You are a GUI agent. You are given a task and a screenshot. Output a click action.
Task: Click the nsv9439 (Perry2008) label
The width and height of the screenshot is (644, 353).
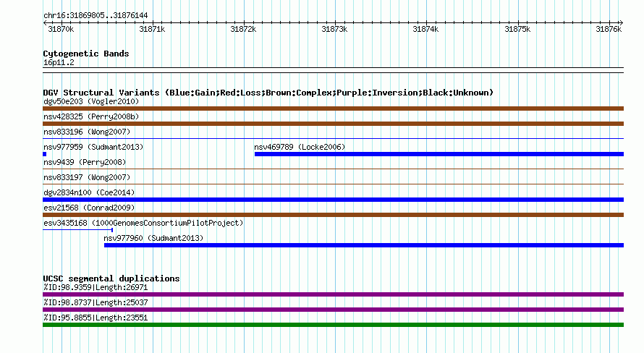click(x=85, y=162)
